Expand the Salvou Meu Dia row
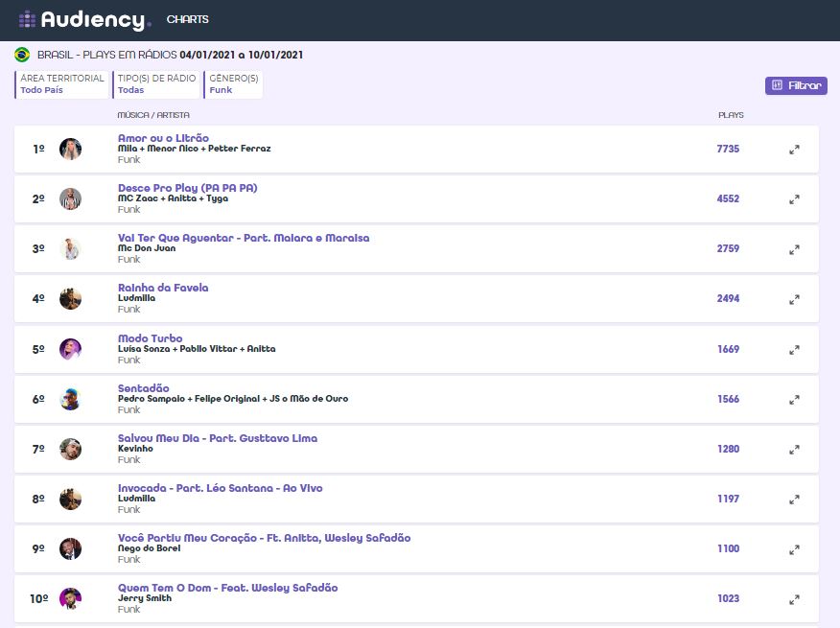The image size is (840, 628). click(794, 450)
